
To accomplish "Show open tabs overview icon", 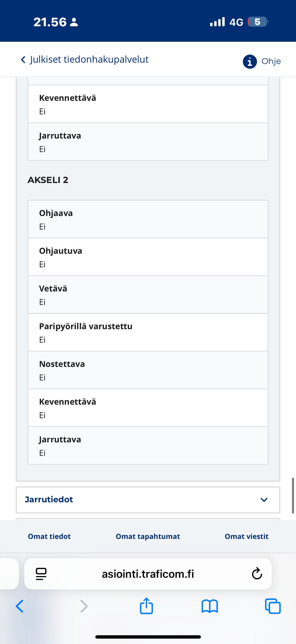I will (x=273, y=606).
